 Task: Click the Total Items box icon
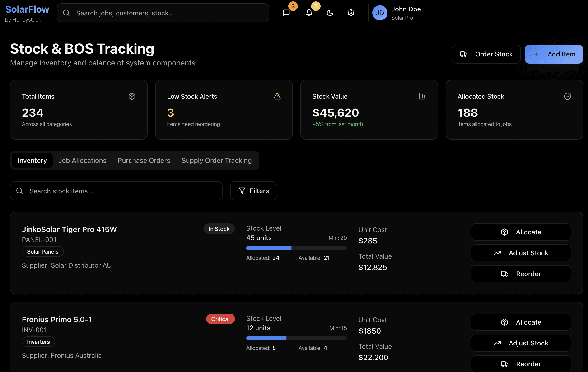132,96
